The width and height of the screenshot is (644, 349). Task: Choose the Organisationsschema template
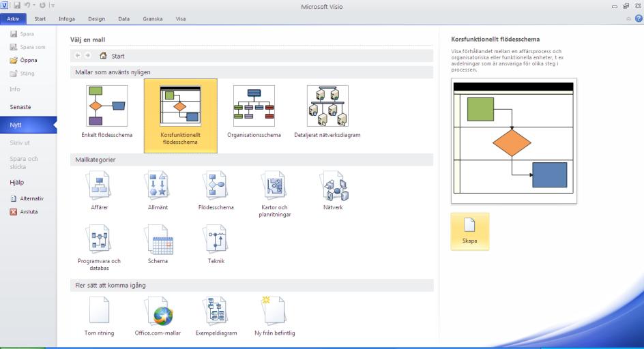[254, 112]
